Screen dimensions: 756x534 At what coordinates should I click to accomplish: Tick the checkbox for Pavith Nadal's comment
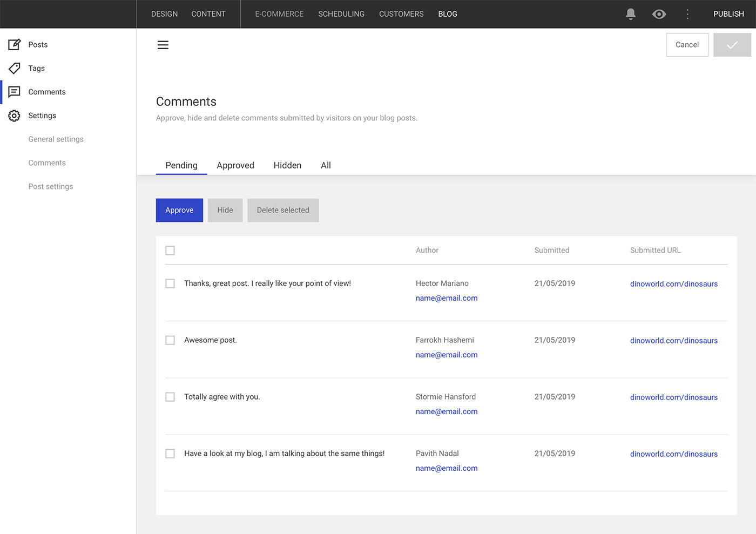170,454
